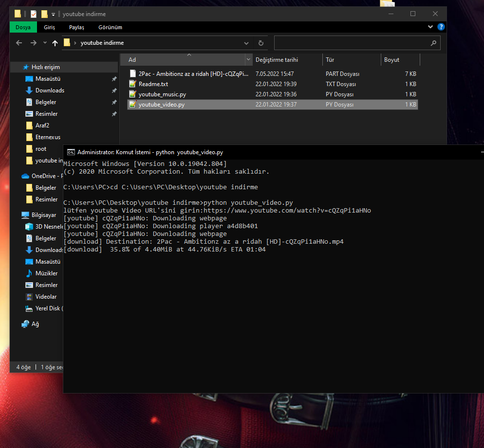Go up one folder level
484x448 pixels.
click(x=55, y=43)
